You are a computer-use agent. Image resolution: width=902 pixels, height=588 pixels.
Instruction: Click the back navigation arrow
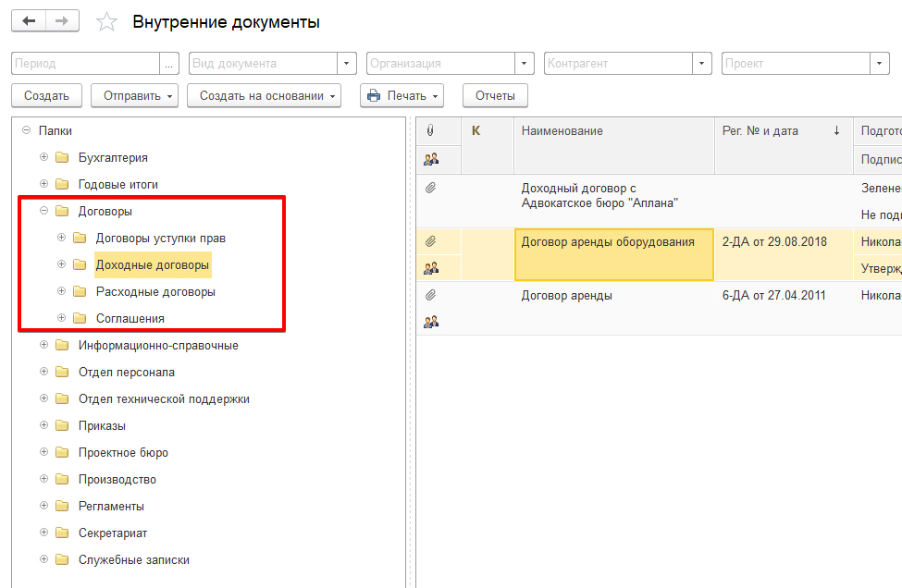pos(29,20)
